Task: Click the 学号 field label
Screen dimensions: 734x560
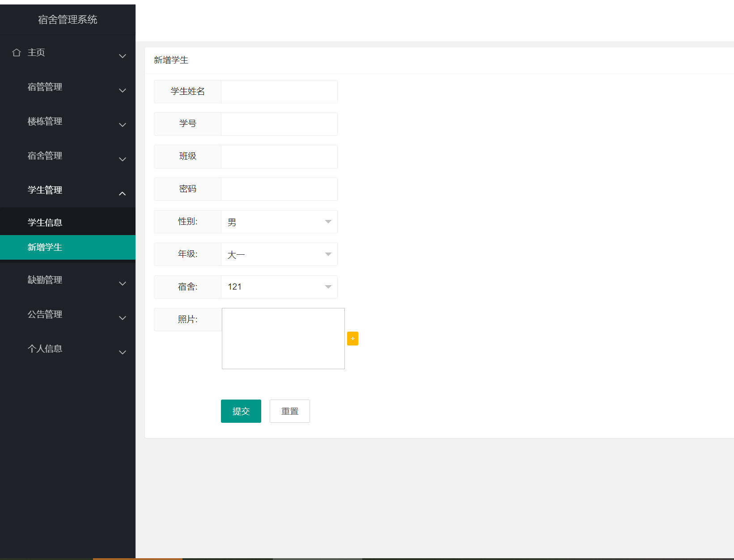Action: pos(188,124)
